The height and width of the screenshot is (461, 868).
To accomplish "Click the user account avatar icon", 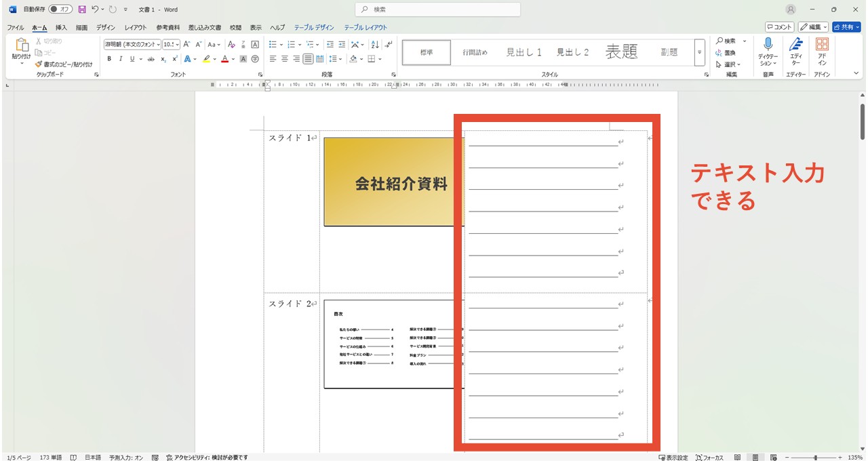I will coord(791,9).
